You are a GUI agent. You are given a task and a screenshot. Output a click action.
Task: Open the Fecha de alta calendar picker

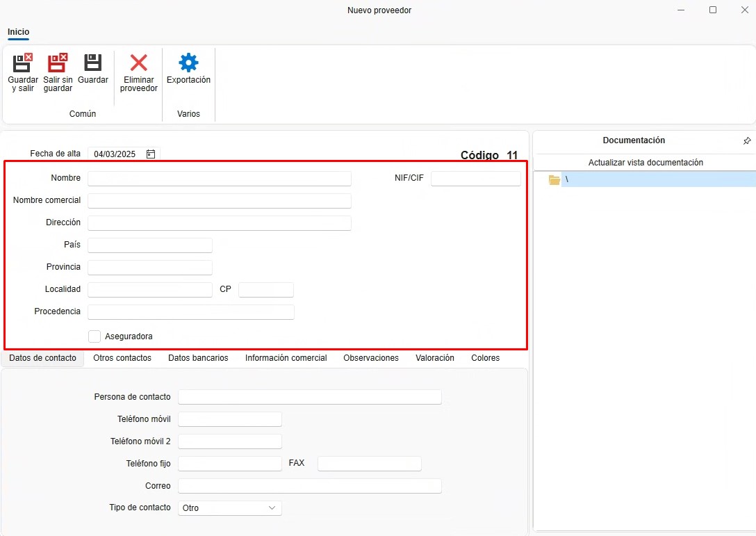click(x=151, y=154)
